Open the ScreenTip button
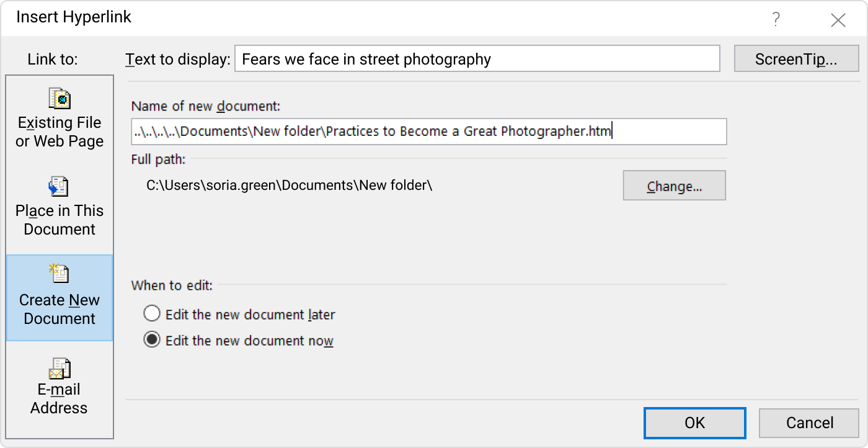Screen dimensions: 868x448 [797, 59]
